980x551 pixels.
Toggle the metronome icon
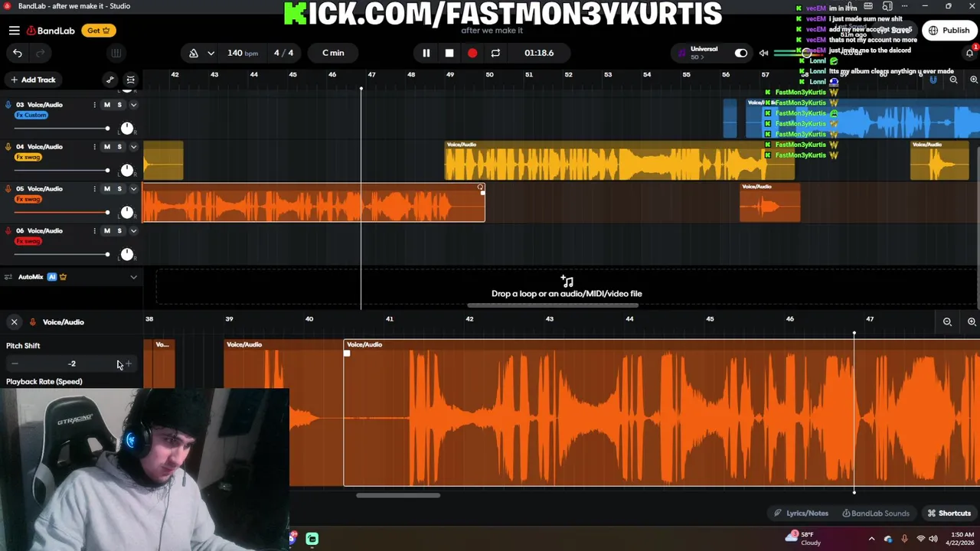click(194, 53)
